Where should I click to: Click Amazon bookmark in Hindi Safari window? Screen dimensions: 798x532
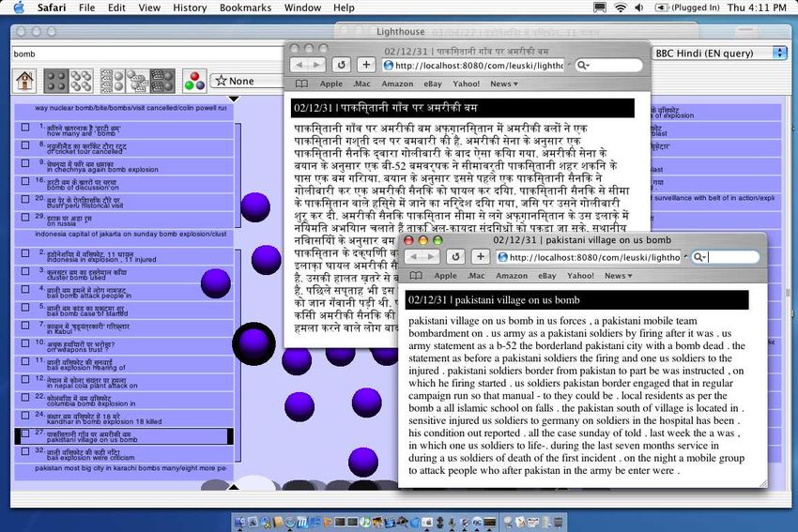coord(397,84)
